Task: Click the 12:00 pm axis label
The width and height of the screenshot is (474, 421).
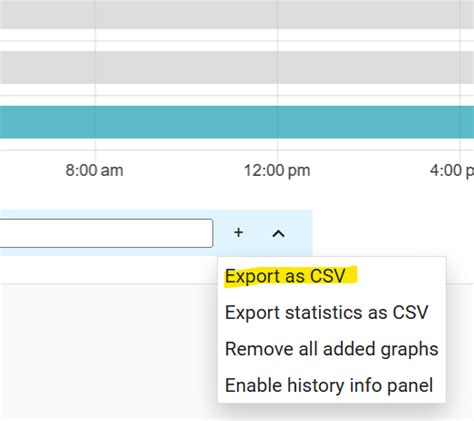Action: (277, 170)
